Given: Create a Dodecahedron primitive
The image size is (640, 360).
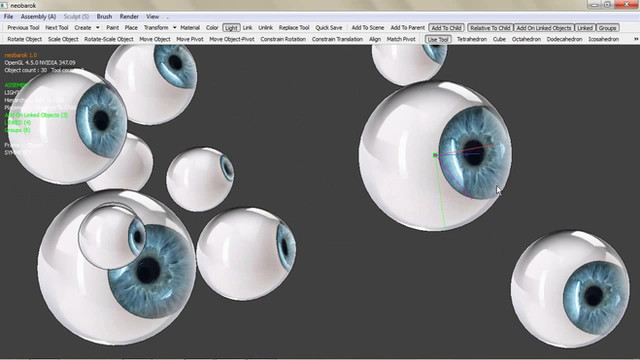Looking at the screenshot, I should point(564,39).
